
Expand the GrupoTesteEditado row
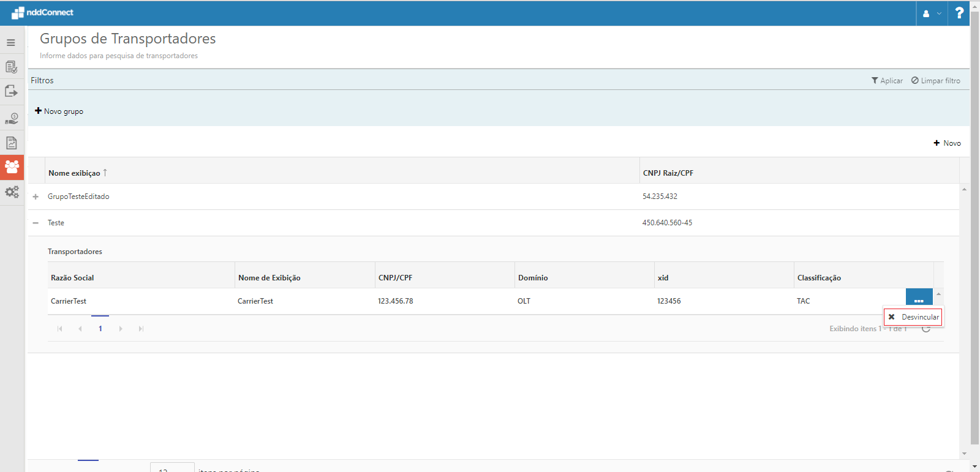coord(36,197)
